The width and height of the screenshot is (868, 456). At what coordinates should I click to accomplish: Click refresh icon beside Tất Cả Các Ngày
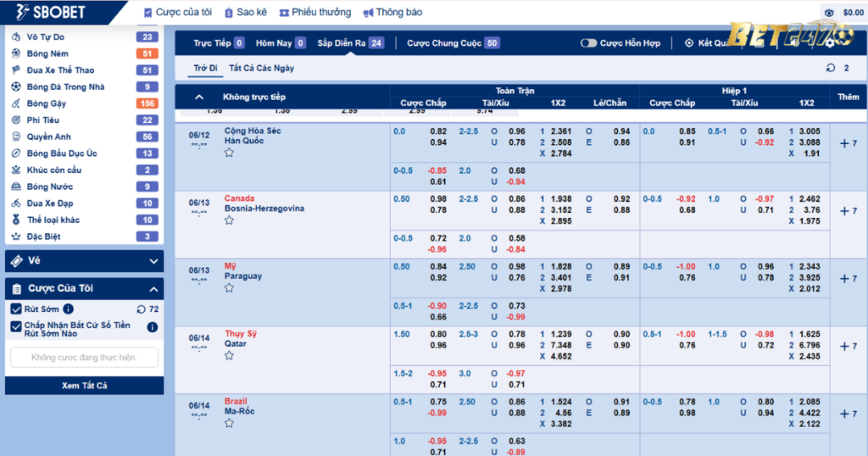pyautogui.click(x=831, y=68)
